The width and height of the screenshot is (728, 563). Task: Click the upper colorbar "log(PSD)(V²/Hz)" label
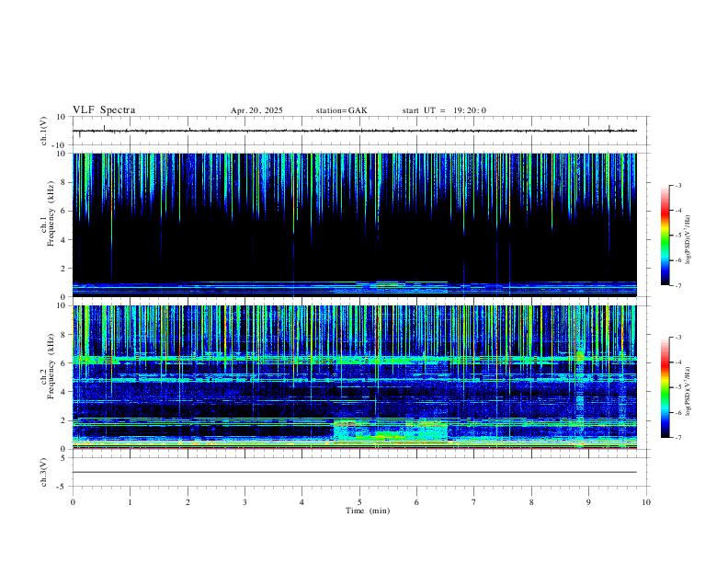tap(688, 239)
